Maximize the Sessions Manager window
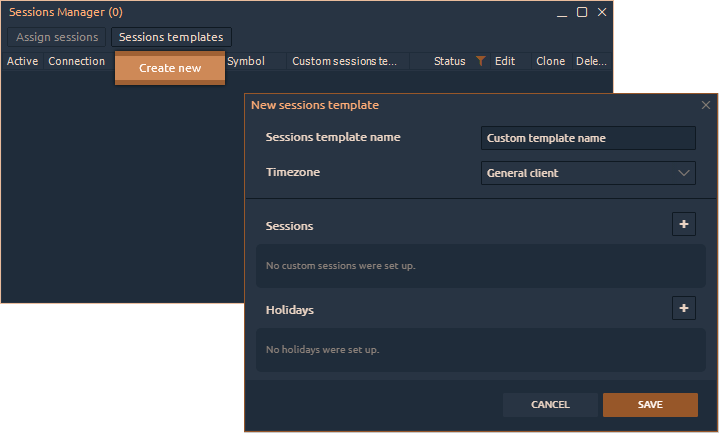Viewport: 719px width, 434px height. click(582, 12)
